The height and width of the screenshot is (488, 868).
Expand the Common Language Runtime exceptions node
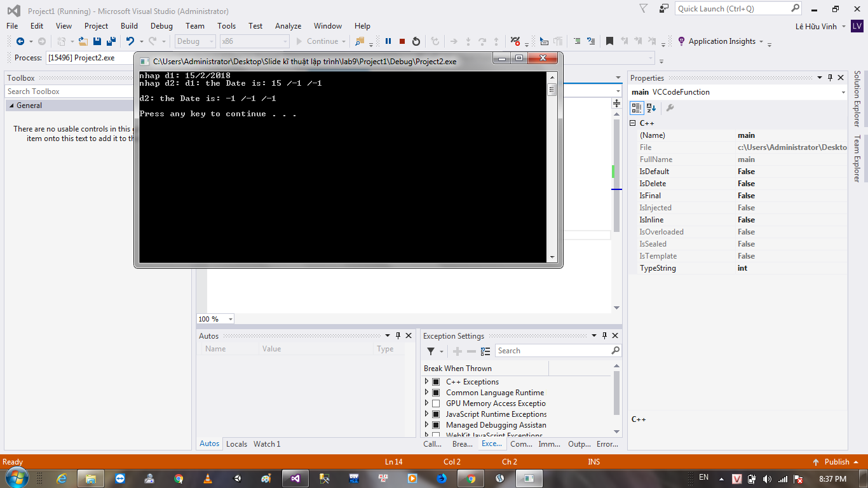coord(427,393)
